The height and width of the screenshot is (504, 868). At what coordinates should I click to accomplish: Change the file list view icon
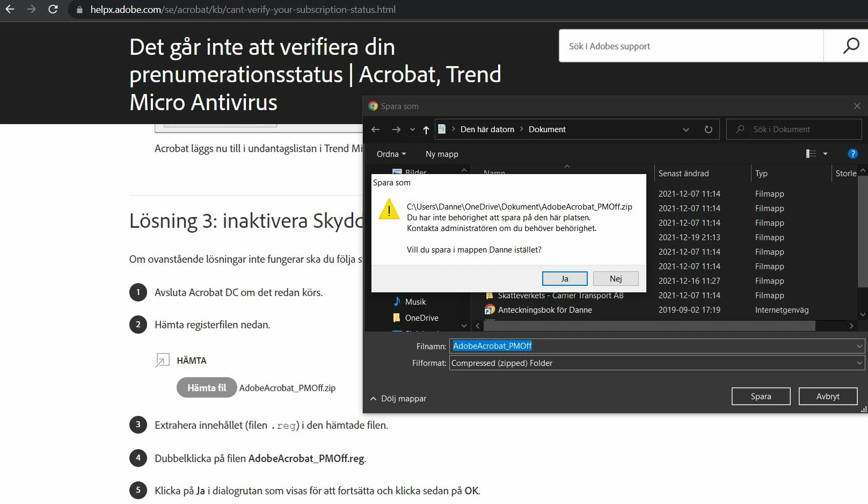point(811,154)
